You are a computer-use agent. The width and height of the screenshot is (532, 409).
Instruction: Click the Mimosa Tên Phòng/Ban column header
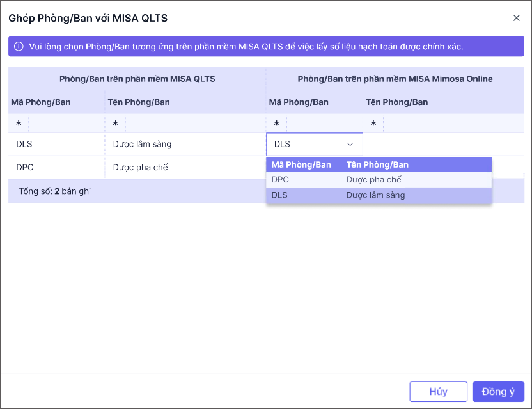pyautogui.click(x=444, y=102)
